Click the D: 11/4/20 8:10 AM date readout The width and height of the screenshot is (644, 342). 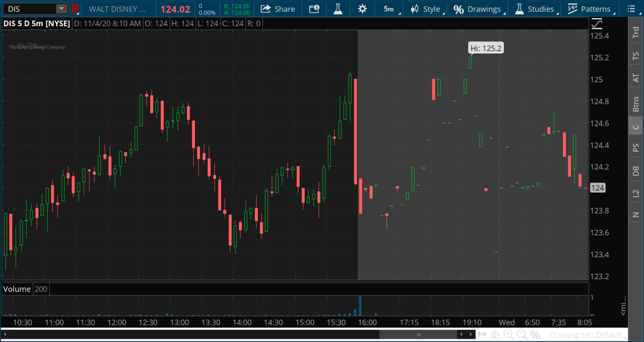107,24
